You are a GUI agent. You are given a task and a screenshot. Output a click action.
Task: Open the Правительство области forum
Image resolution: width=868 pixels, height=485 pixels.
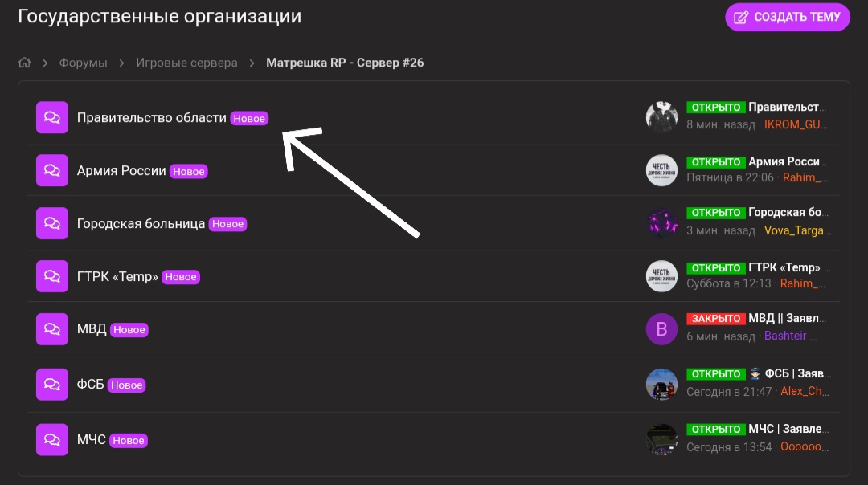[151, 117]
